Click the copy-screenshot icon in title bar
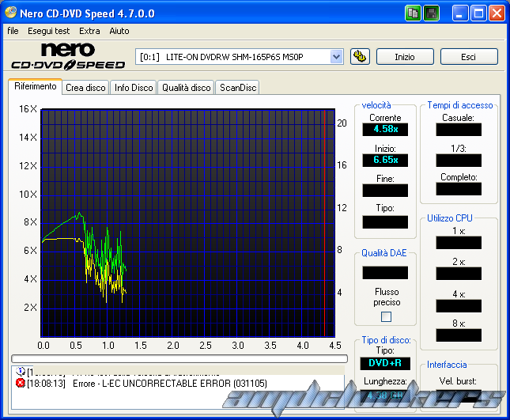 (x=414, y=13)
